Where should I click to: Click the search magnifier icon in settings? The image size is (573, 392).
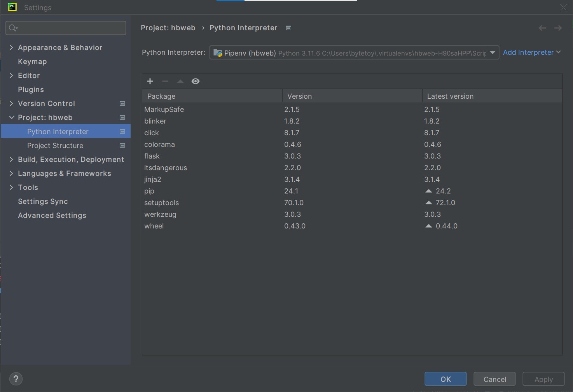13,28
